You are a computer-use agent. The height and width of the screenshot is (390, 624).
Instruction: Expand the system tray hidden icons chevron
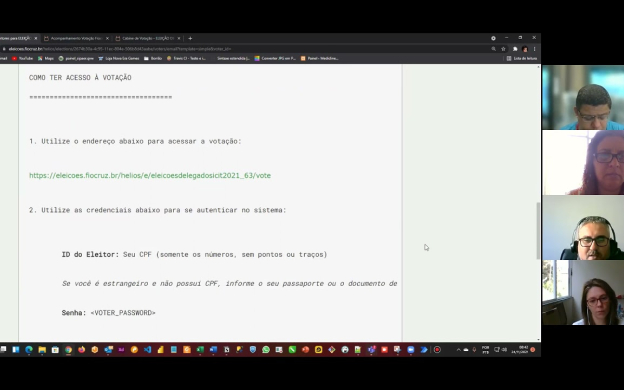(x=458, y=350)
